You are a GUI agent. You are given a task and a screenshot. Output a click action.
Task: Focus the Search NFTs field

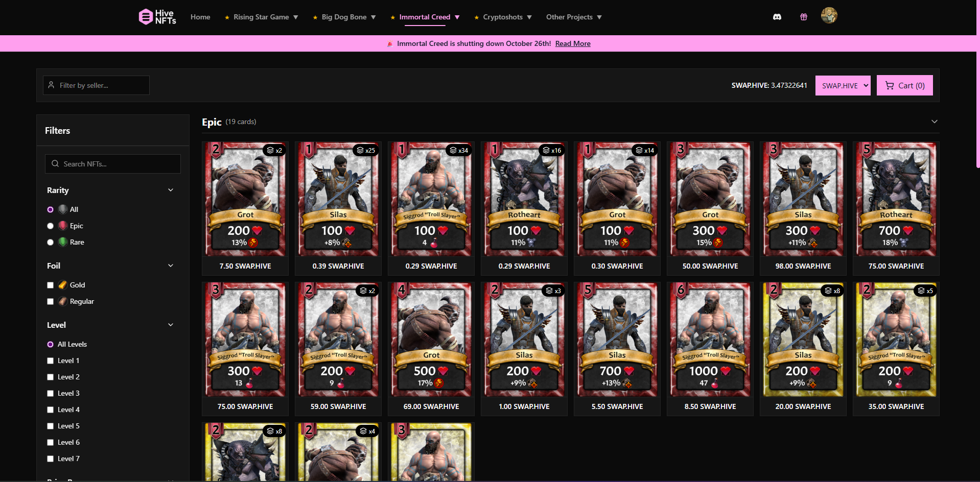click(x=113, y=164)
